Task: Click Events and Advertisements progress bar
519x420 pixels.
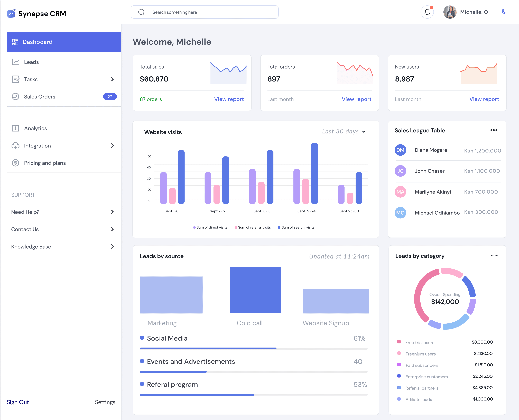Action: point(253,372)
